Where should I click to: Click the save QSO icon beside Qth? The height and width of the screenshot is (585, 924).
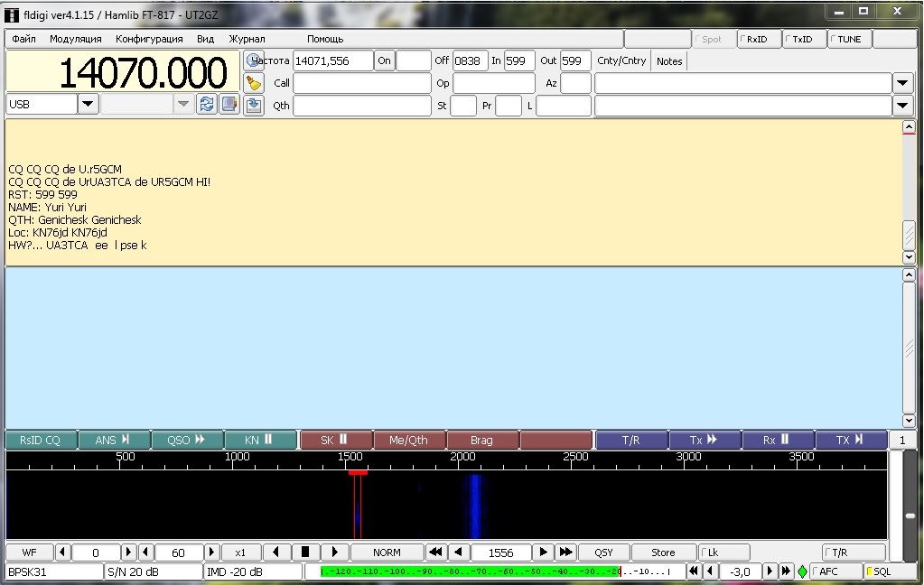point(254,106)
